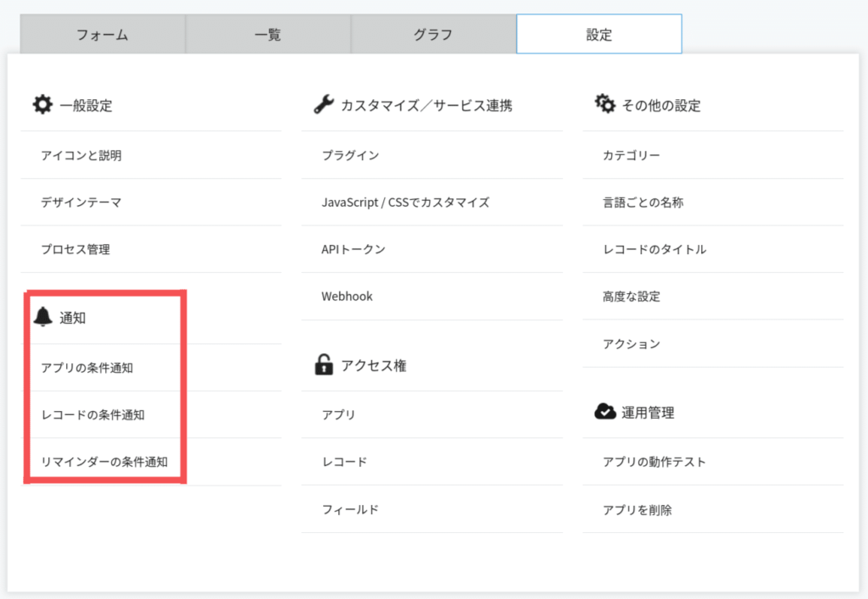Open the プラグイン settings
The width and height of the screenshot is (868, 599).
(x=350, y=155)
